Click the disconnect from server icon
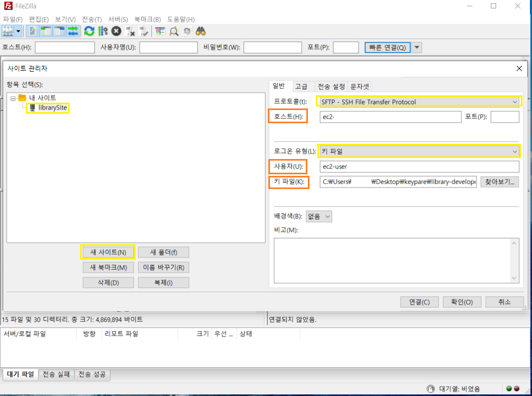 130,32
